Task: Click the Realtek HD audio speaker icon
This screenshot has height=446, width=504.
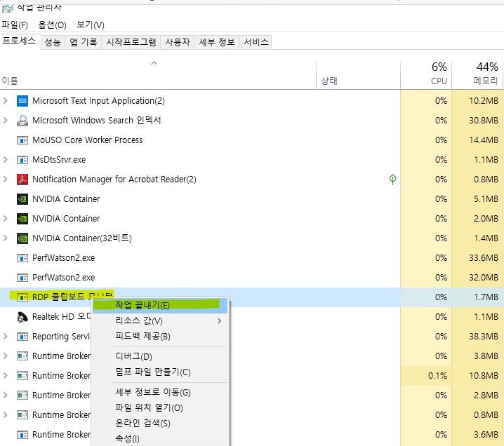Action: coord(22,317)
